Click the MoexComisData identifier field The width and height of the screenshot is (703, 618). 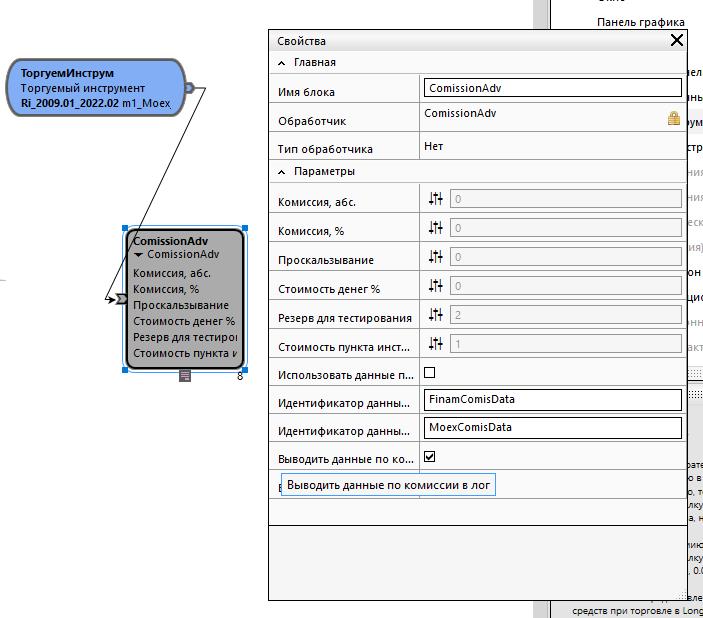552,427
